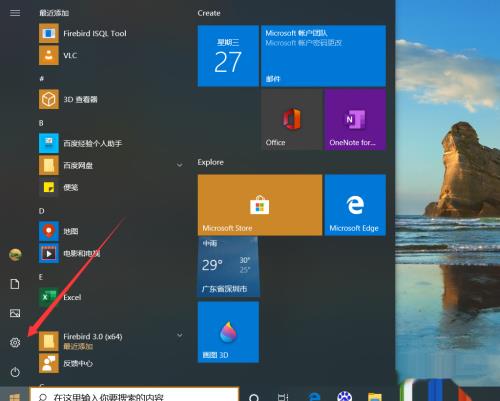The height and width of the screenshot is (401, 500).
Task: Open the 百度网盘 folder entry
Action: [x=110, y=165]
